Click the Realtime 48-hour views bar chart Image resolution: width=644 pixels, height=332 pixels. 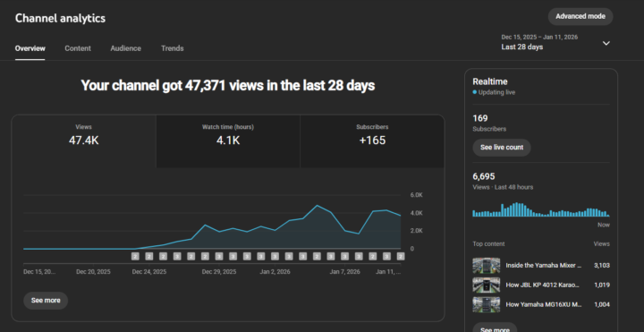[x=541, y=209]
